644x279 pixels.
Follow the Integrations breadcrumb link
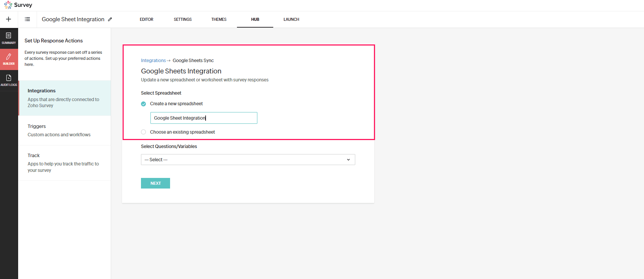tap(153, 61)
